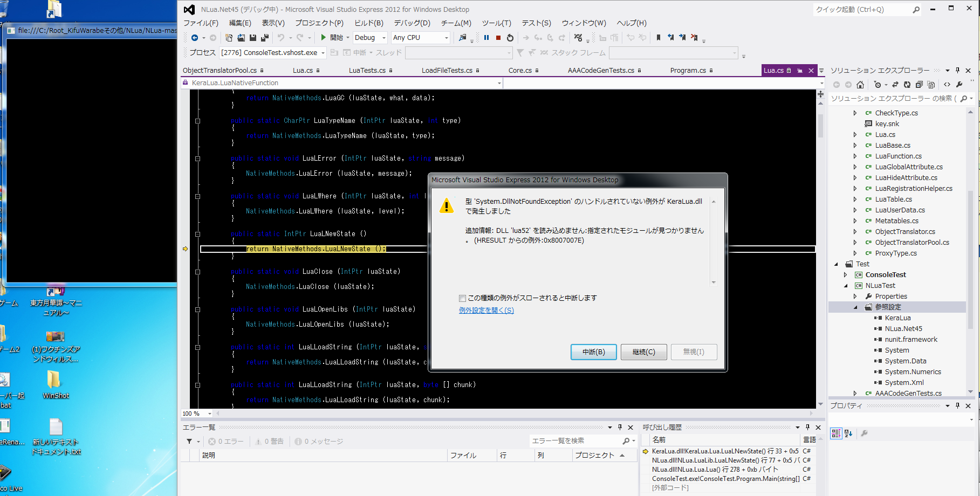Screen dimensions: 980x496
Task: Click the exception message scrollbar in dialog
Action: coord(714,242)
